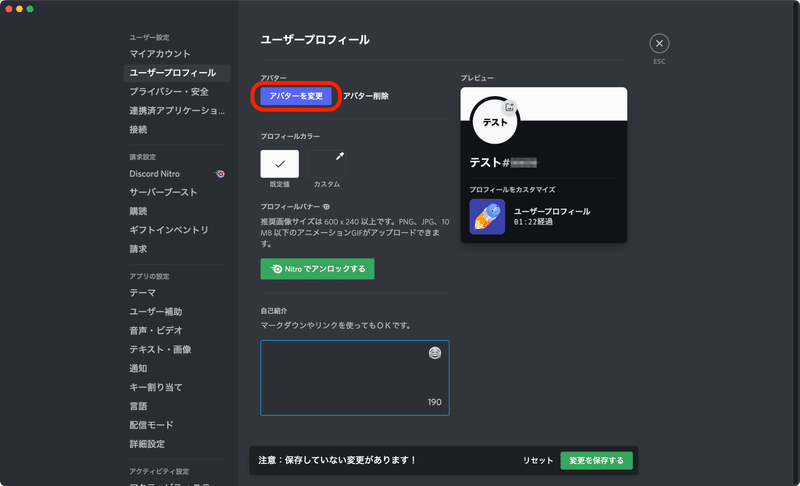Click the Nitro icon beside Discord Nitro
This screenshot has width=800, height=486.
220,174
